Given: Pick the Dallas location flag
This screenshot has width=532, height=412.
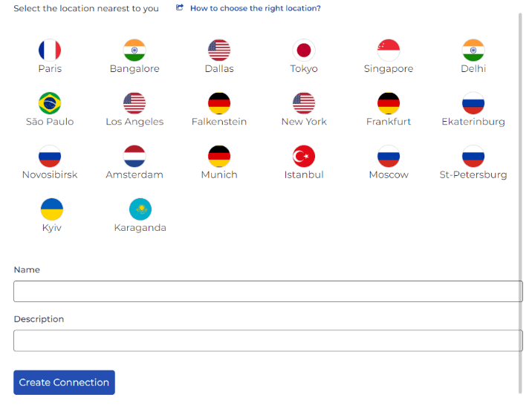Looking at the screenshot, I should pos(219,50).
